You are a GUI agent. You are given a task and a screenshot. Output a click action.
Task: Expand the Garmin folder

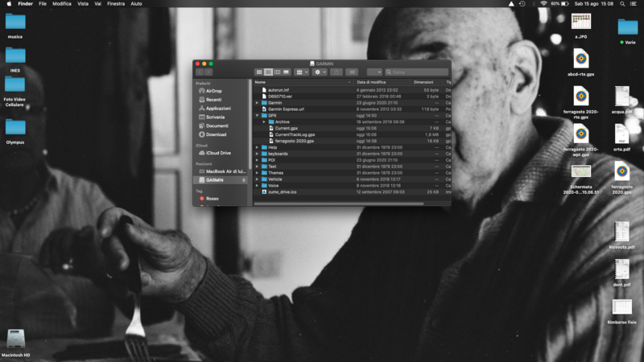point(257,103)
